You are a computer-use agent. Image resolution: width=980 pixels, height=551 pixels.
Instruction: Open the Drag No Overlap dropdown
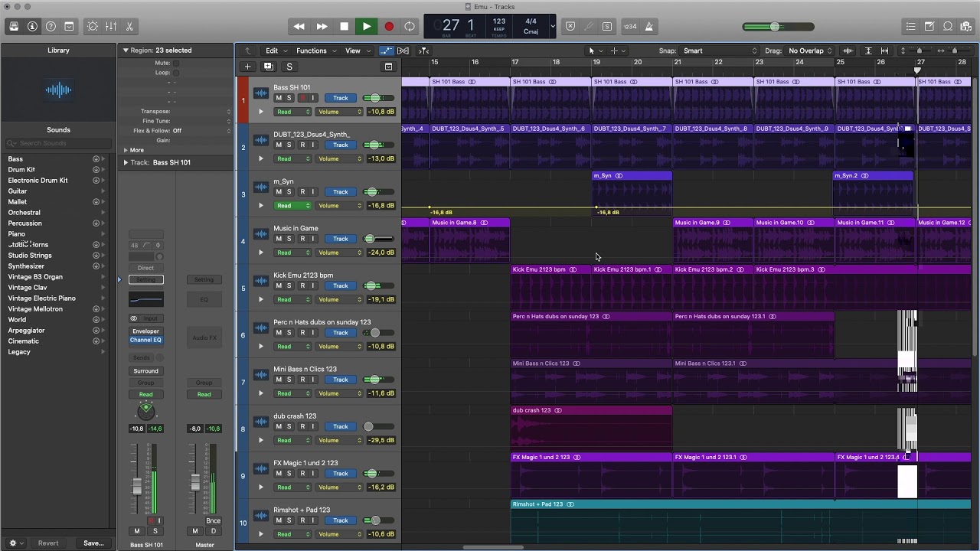pos(810,51)
